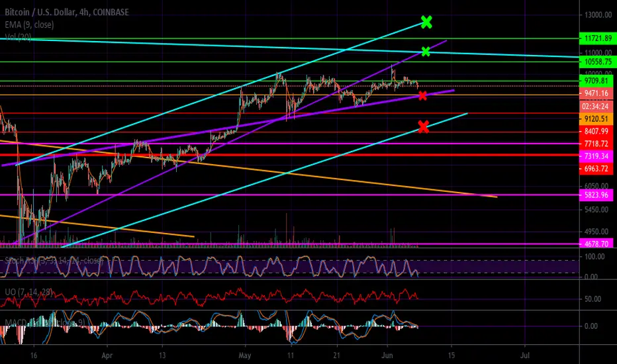
Task: Click the large green X marker near 13000
Action: [426, 22]
